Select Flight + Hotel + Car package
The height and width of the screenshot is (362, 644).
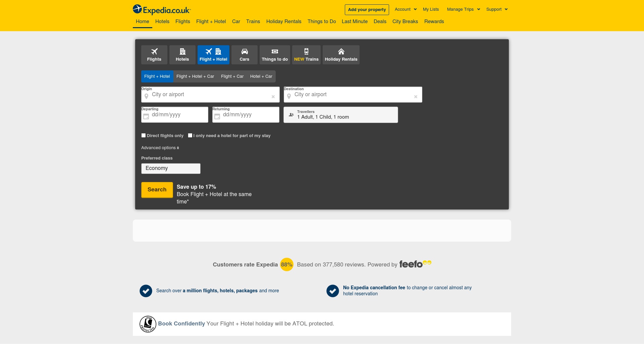click(195, 76)
